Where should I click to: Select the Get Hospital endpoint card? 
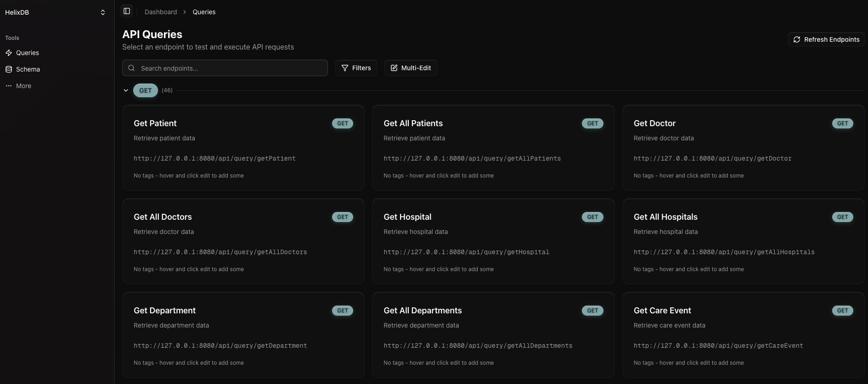pos(493,241)
